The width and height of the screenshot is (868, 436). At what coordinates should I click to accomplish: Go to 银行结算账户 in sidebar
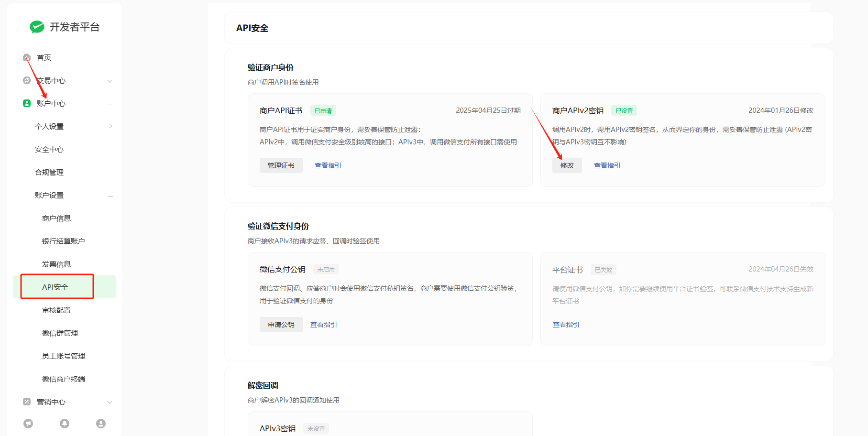pos(63,241)
